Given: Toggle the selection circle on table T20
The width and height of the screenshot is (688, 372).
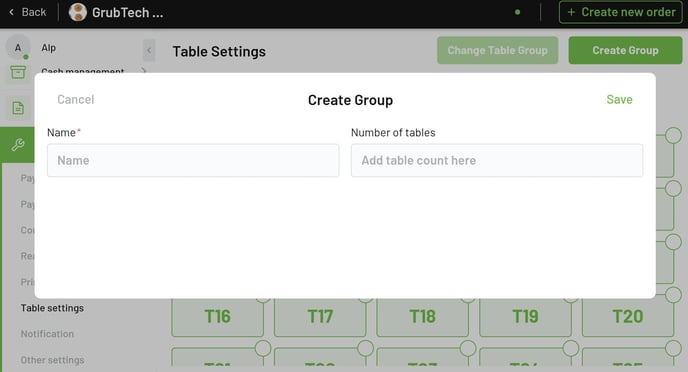Looking at the screenshot, I should (673, 295).
